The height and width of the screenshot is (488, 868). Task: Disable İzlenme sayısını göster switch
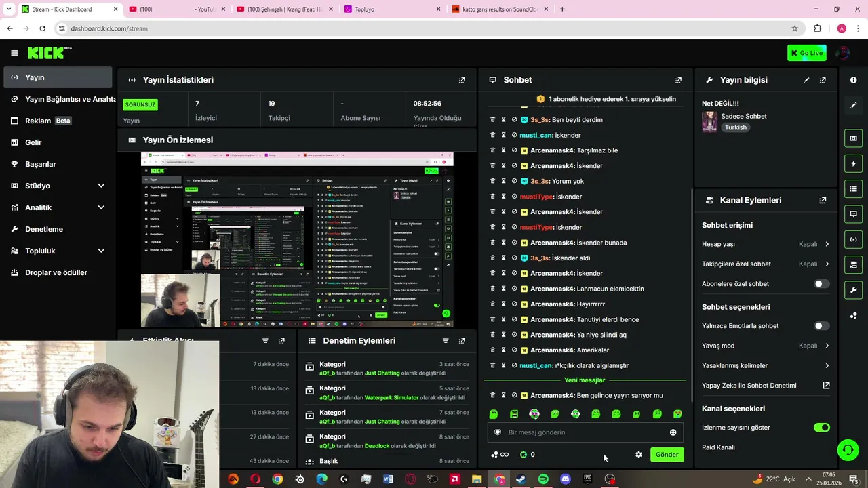(x=821, y=428)
